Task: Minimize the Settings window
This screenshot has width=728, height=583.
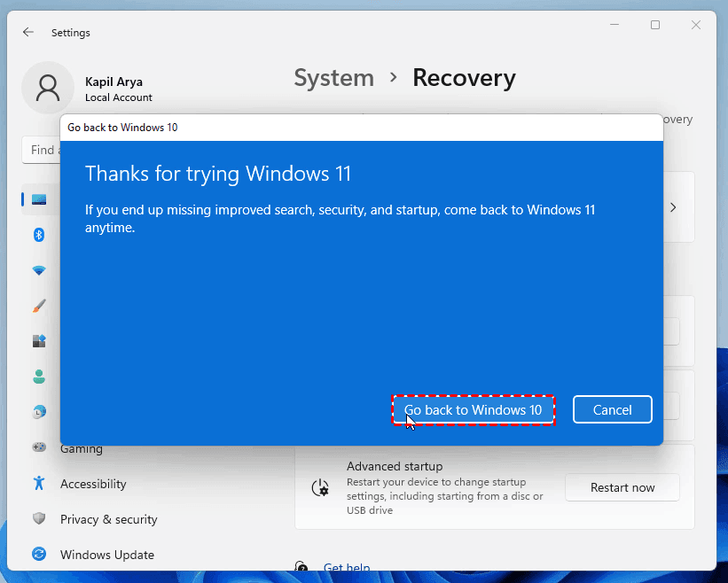Action: pos(614,25)
